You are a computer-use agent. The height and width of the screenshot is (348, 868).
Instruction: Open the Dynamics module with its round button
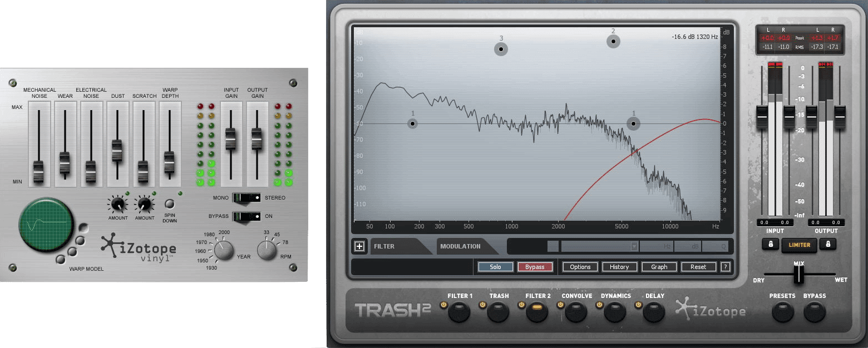click(615, 312)
